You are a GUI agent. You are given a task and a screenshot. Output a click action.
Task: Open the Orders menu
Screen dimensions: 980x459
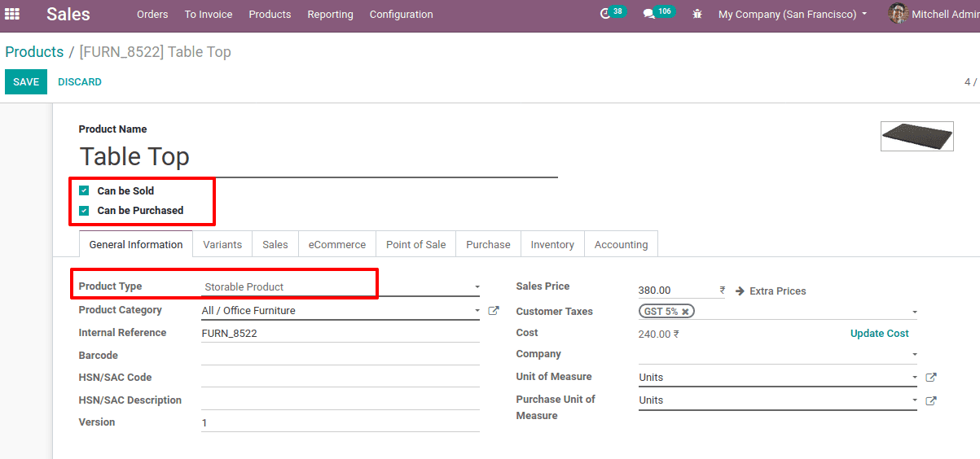[152, 14]
